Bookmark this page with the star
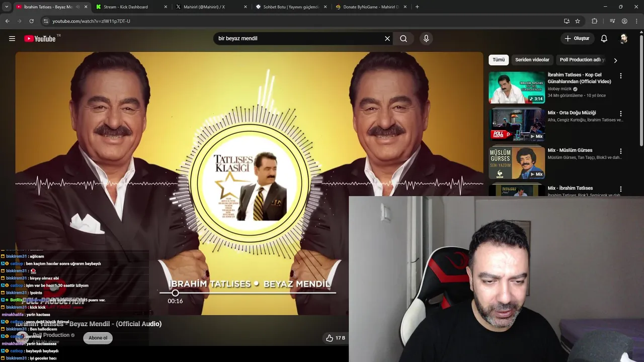Image resolution: width=644 pixels, height=362 pixels. click(578, 21)
